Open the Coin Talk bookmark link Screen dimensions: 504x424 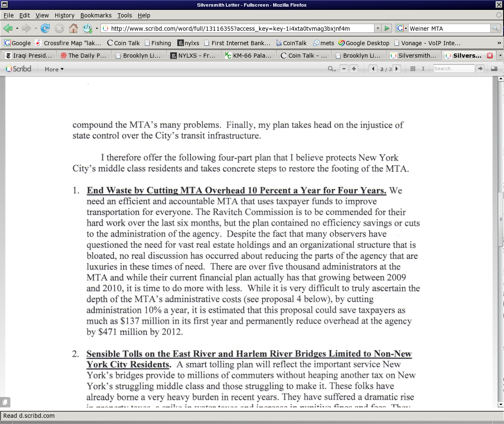[123, 43]
